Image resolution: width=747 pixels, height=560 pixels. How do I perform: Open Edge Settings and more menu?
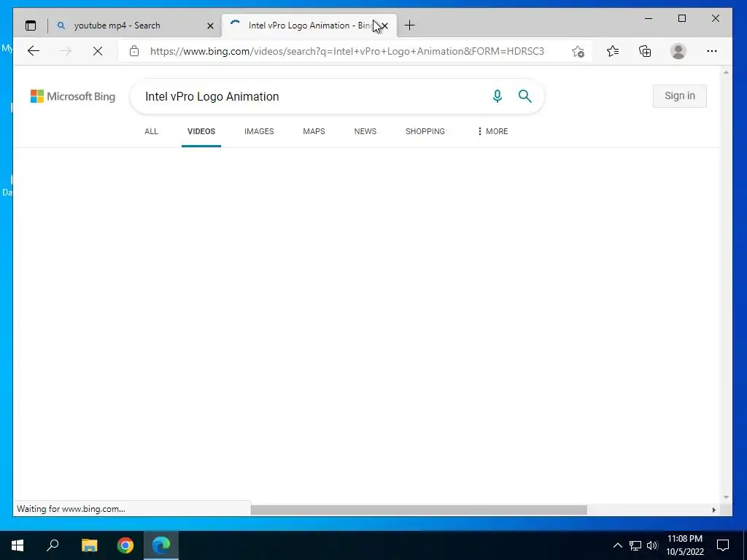click(712, 51)
